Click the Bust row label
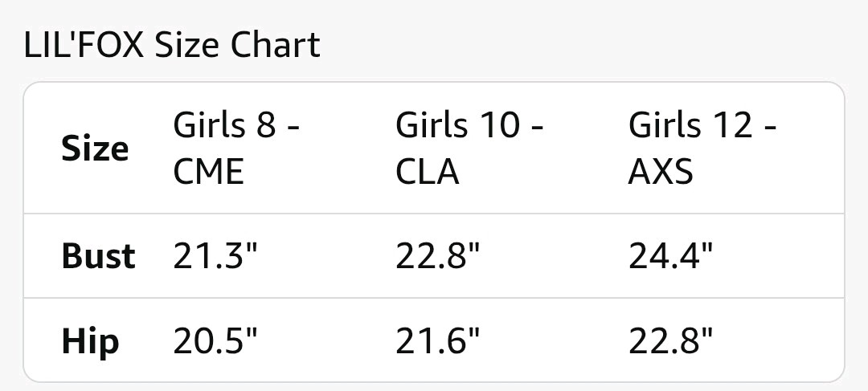 pyautogui.click(x=98, y=257)
